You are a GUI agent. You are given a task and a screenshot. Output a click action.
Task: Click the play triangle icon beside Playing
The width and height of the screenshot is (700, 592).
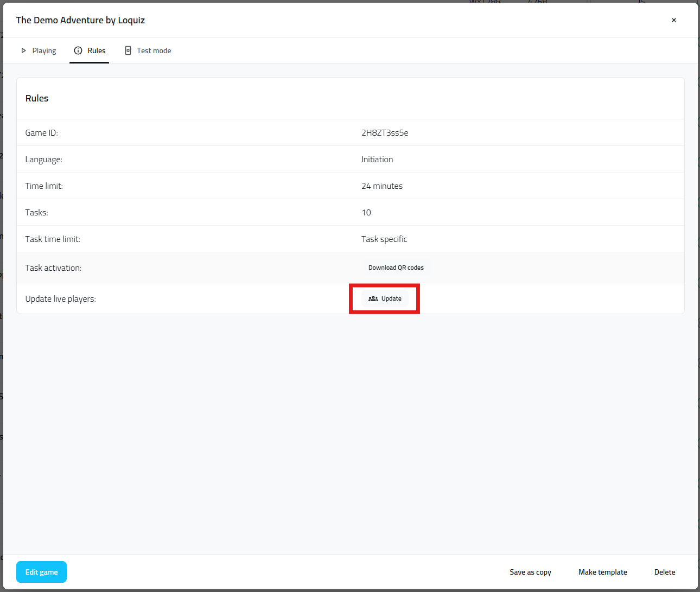(23, 50)
